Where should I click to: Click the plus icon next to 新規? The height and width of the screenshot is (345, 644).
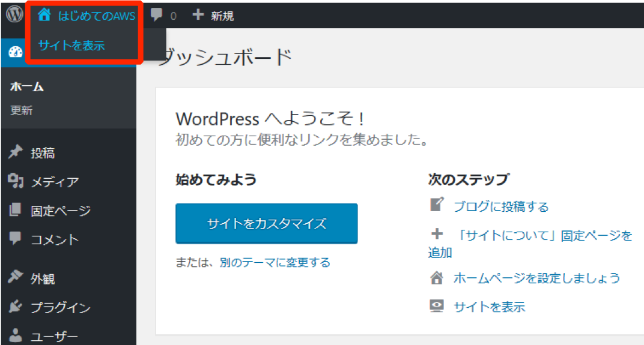[198, 15]
